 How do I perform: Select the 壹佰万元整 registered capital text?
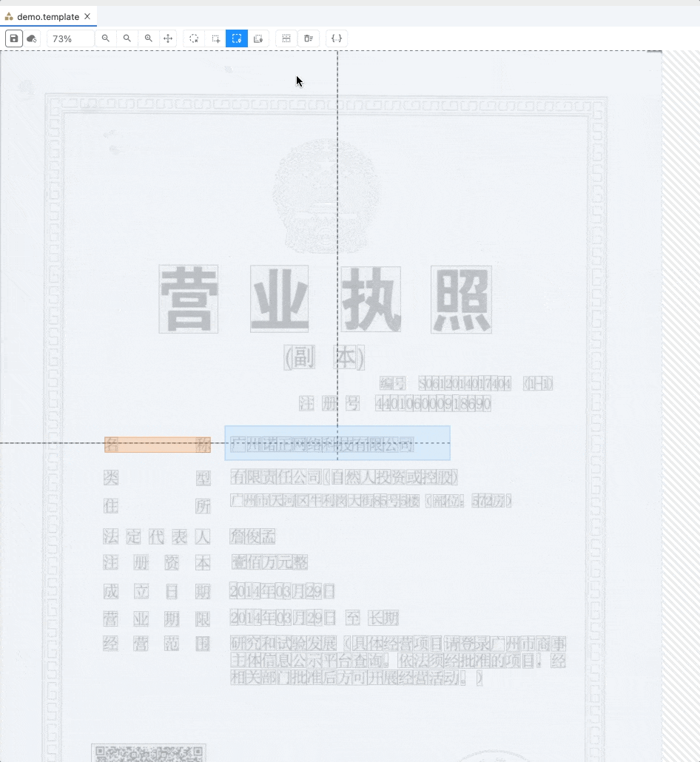click(270, 562)
